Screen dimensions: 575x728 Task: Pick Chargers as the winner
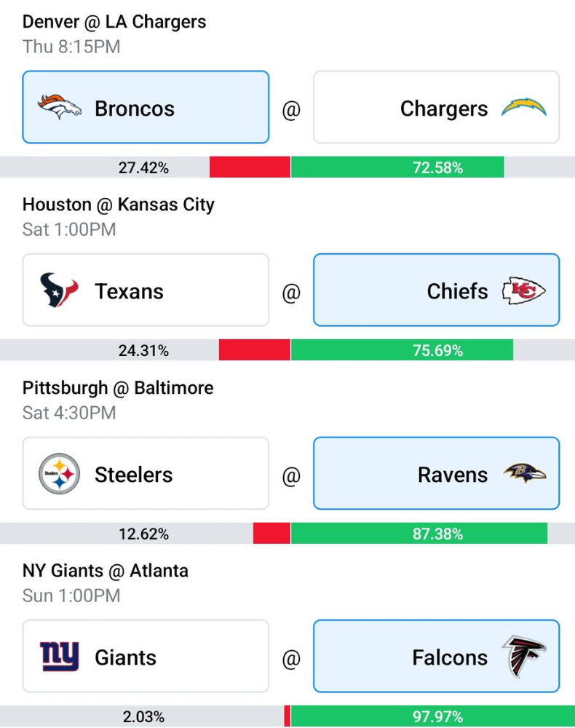pyautogui.click(x=436, y=107)
